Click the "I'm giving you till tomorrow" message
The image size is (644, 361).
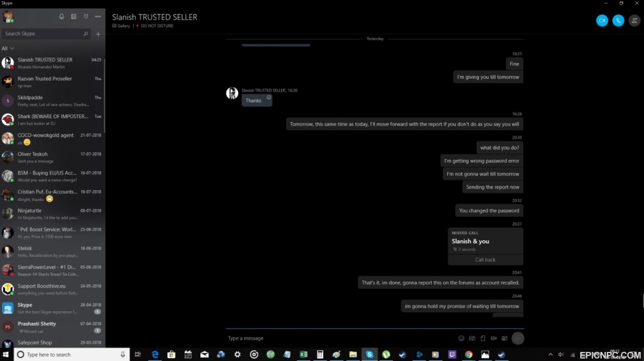click(488, 77)
